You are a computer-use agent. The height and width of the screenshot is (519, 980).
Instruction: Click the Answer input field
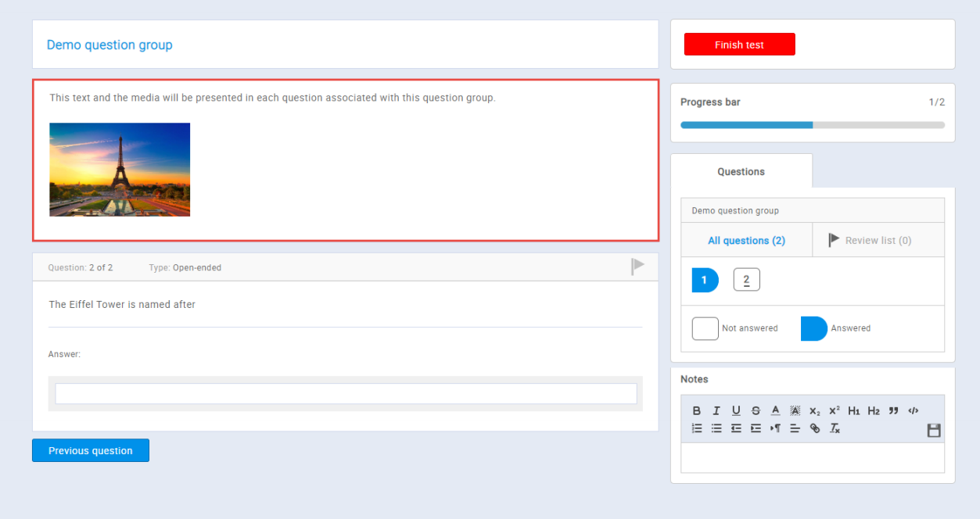click(x=346, y=393)
